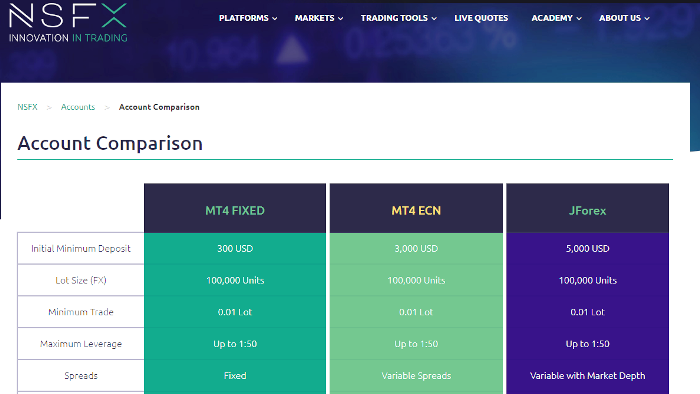Click the NSFX breadcrumb link
700x394 pixels.
[x=27, y=107]
